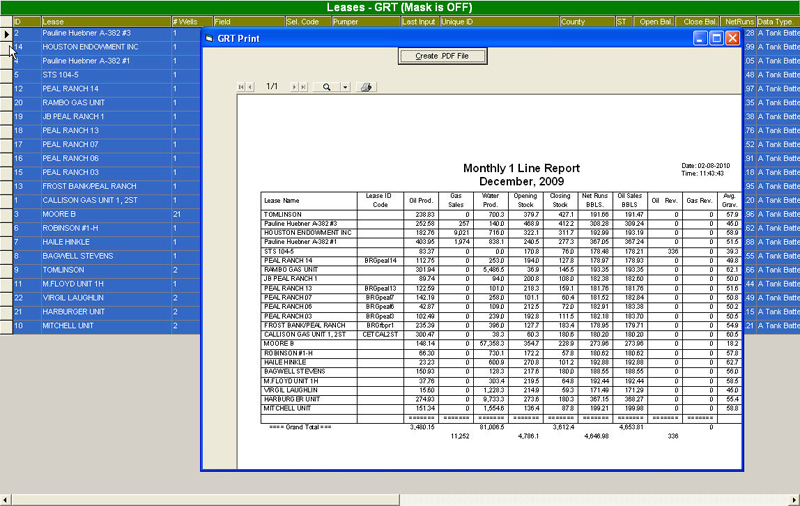Click the magnifier zoom icon in preview toolbar
The height and width of the screenshot is (506, 800).
pyautogui.click(x=327, y=87)
